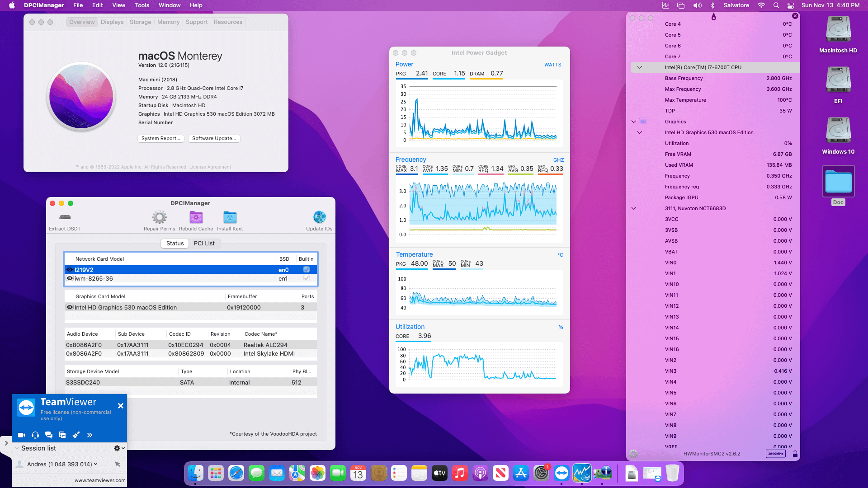Open TeamViewer session settings gear dropdown
The height and width of the screenshot is (488, 868).
119,448
